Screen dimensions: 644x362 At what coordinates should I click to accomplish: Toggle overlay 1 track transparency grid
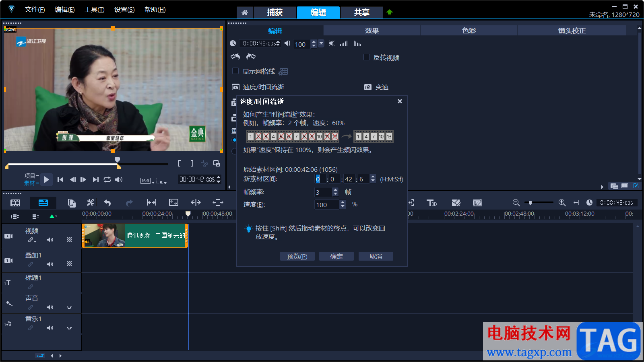[69, 264]
